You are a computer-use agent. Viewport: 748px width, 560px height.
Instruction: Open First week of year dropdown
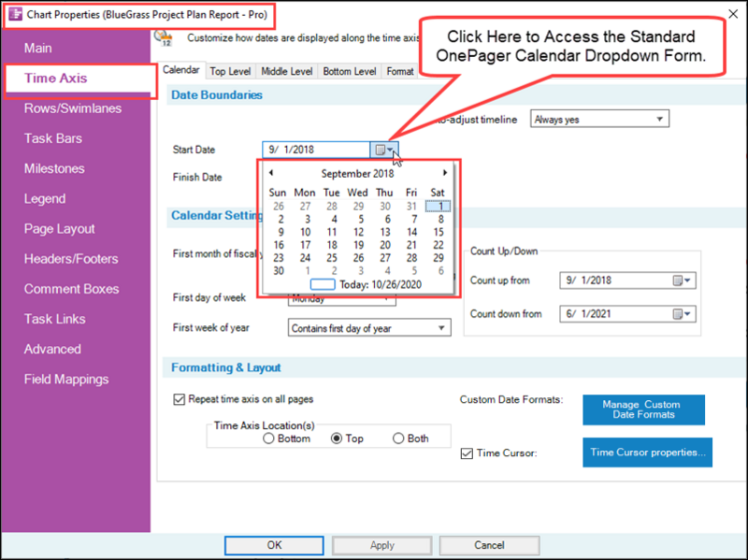coord(369,328)
